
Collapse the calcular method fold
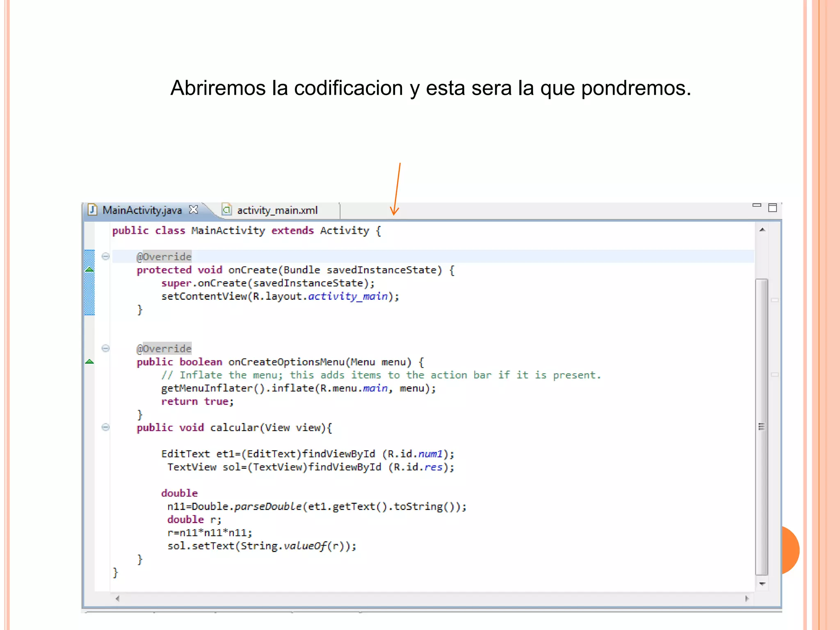[x=105, y=427]
